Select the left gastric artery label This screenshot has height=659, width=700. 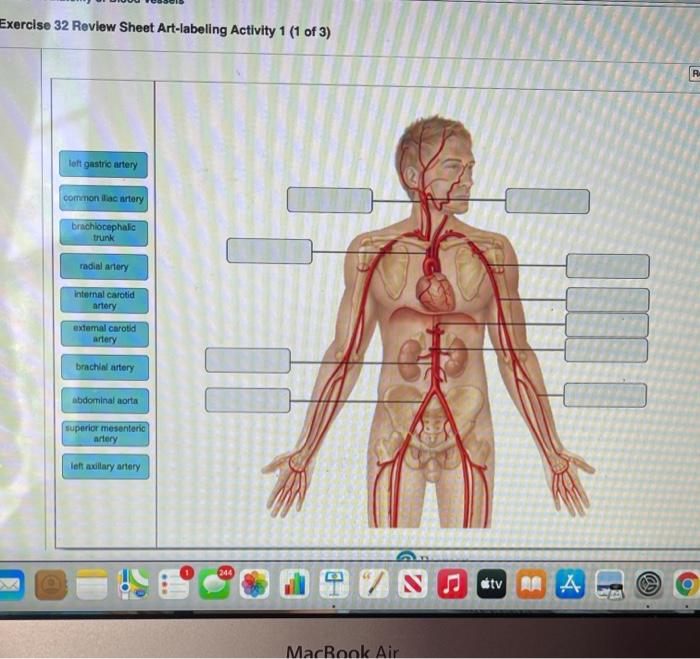pos(103,164)
